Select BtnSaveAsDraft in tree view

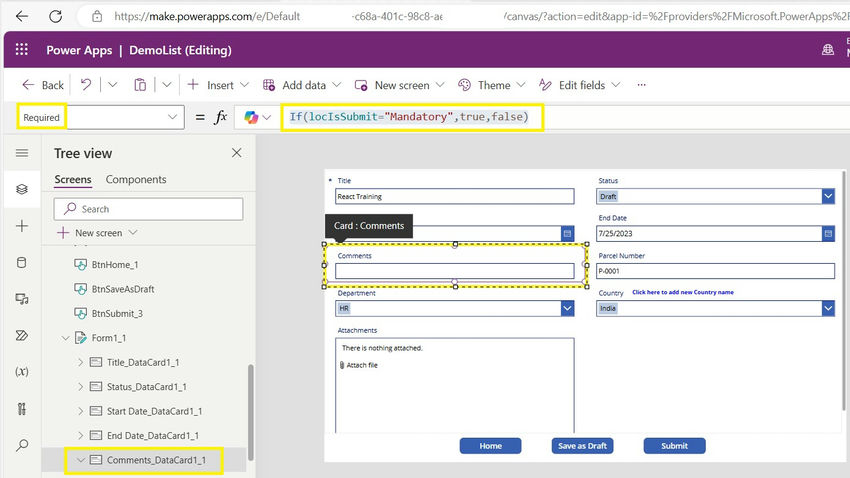click(123, 289)
